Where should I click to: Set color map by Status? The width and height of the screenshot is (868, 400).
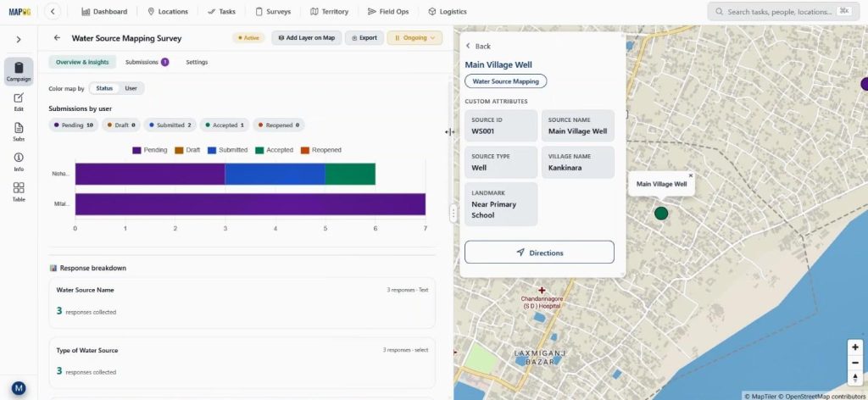click(104, 88)
